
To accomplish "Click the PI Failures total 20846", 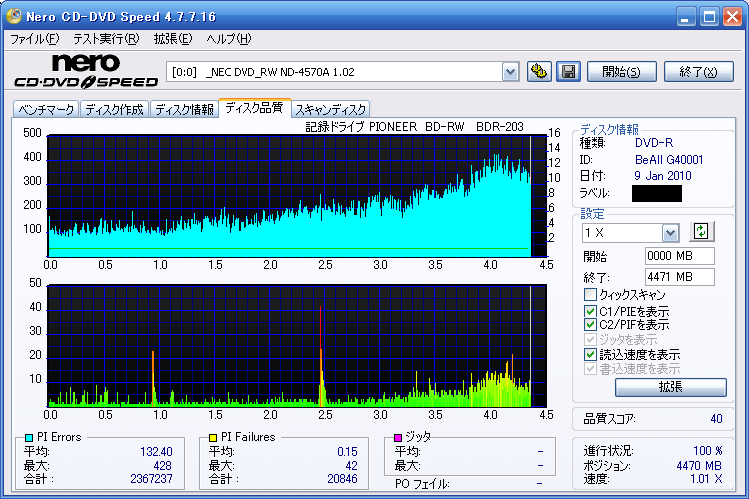I will pyautogui.click(x=342, y=479).
